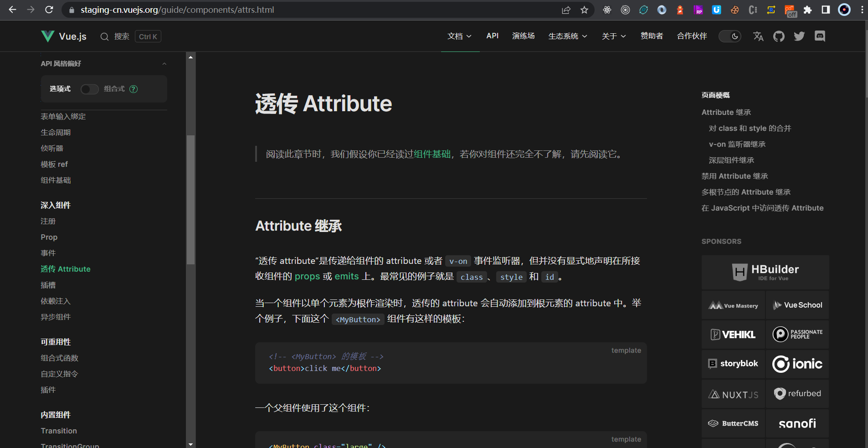Select 透传 Attribute in sidebar

click(66, 269)
